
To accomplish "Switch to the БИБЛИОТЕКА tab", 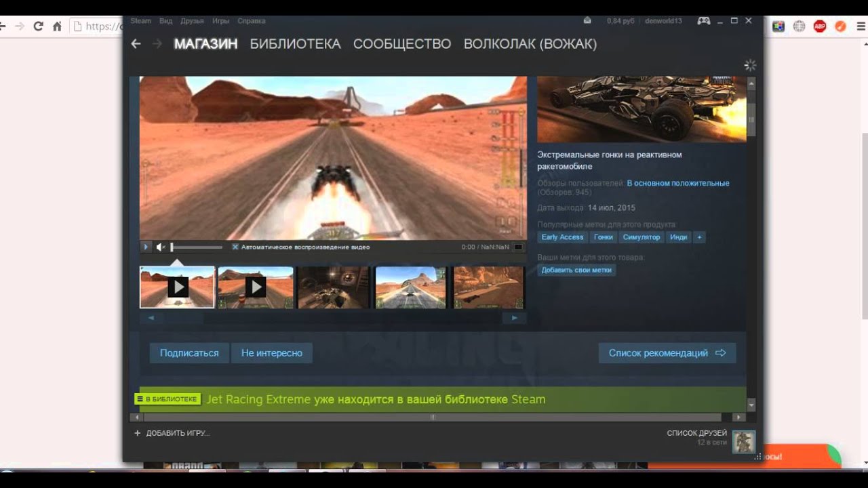I will [295, 44].
